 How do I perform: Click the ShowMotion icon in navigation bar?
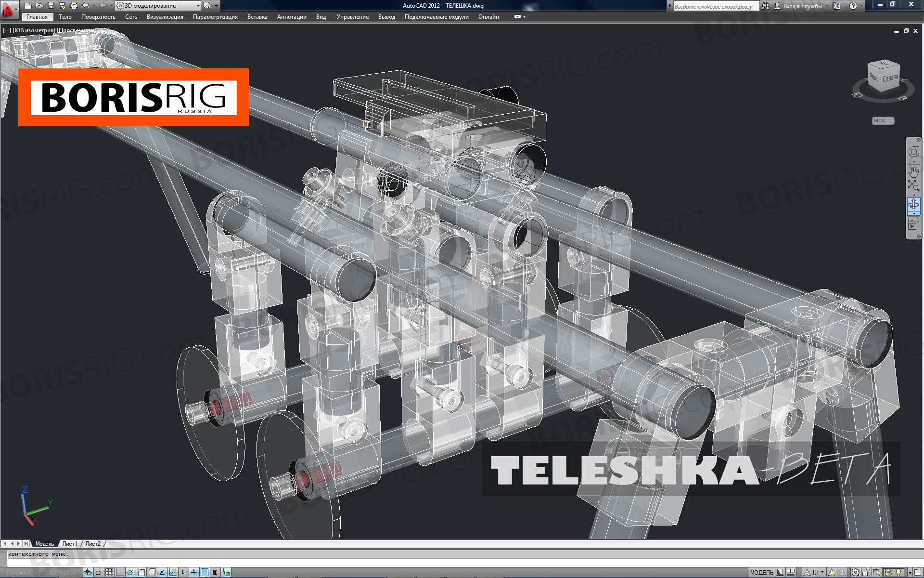click(913, 224)
